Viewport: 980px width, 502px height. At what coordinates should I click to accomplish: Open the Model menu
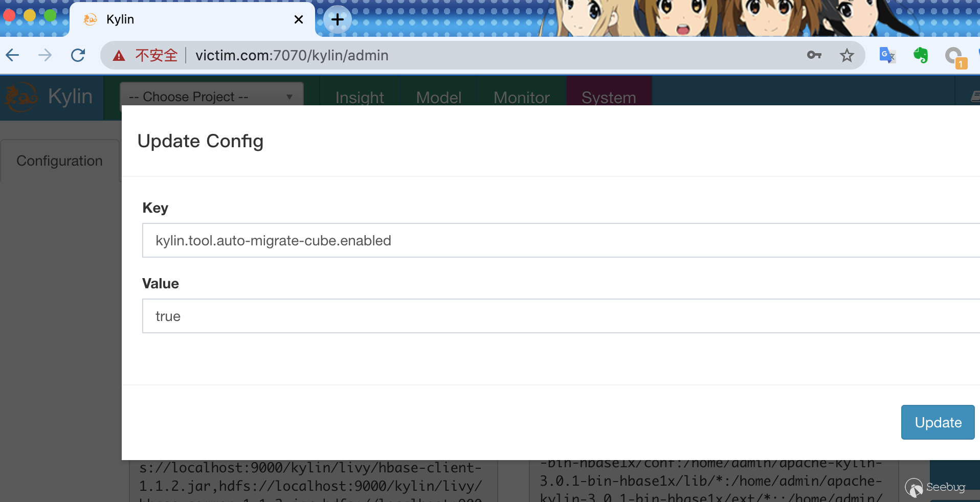coord(439,97)
